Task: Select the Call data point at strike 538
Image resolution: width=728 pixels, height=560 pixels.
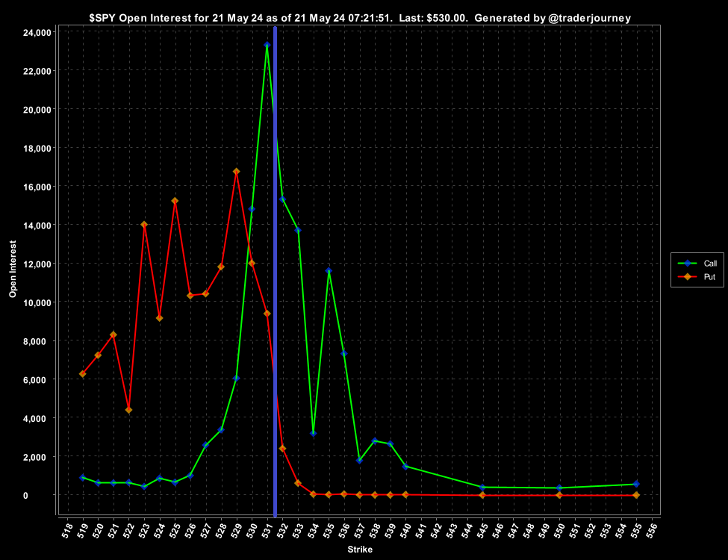Action: 375,441
